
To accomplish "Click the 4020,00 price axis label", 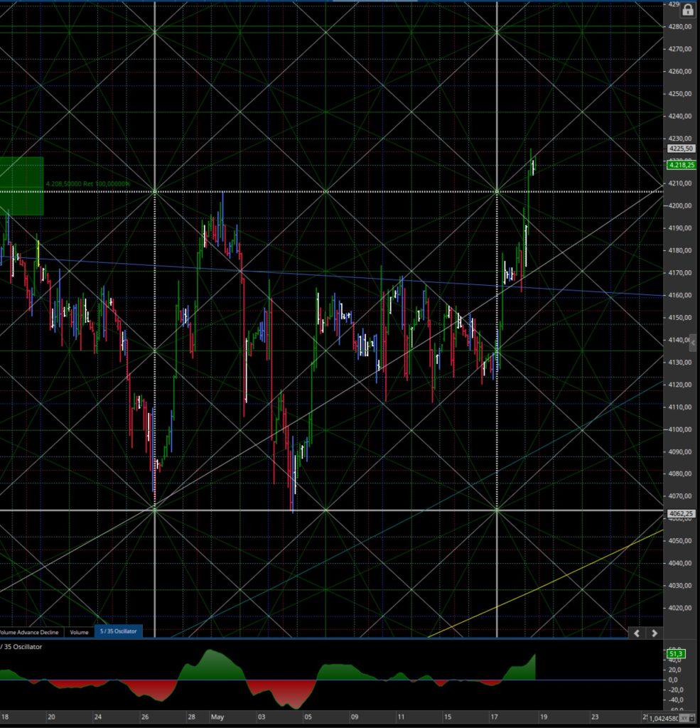I will [x=680, y=608].
